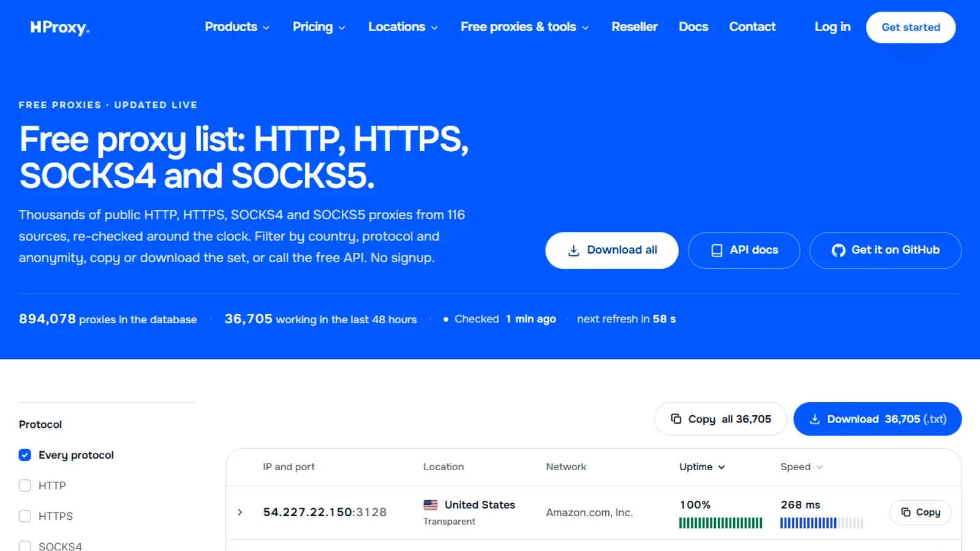Click the 36,705 working in the last 48 hours stat
Viewport: 980px width, 551px height.
(x=320, y=319)
